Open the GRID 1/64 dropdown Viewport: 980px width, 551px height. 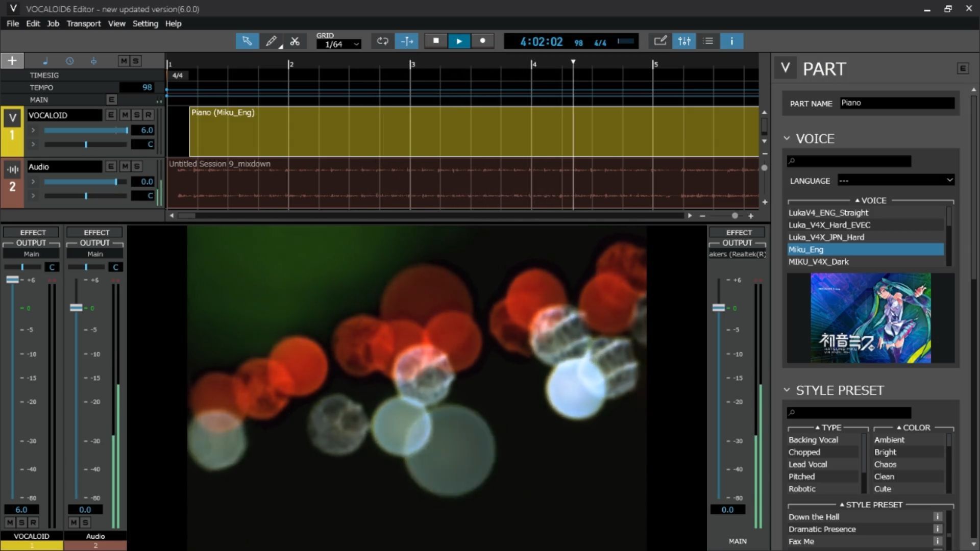[338, 44]
